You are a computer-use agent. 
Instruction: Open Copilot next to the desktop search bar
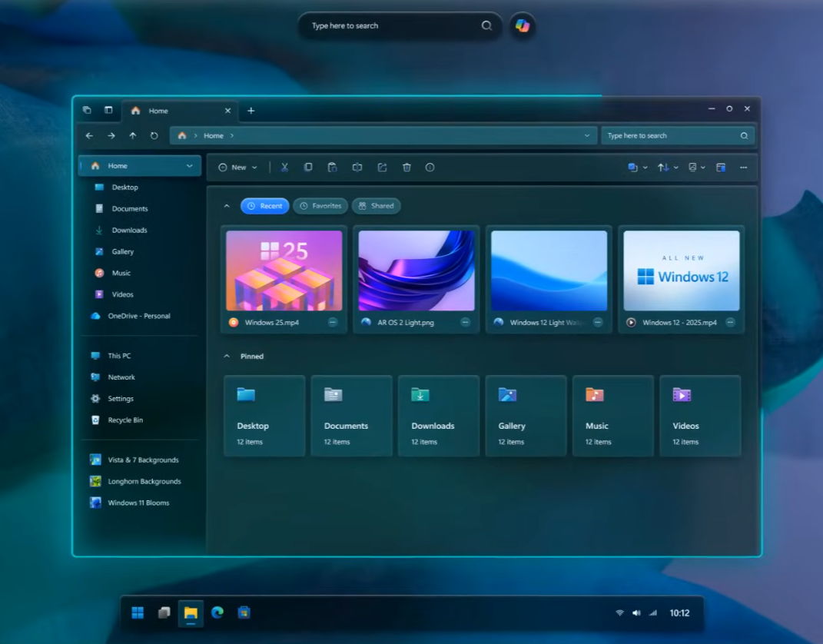point(523,26)
